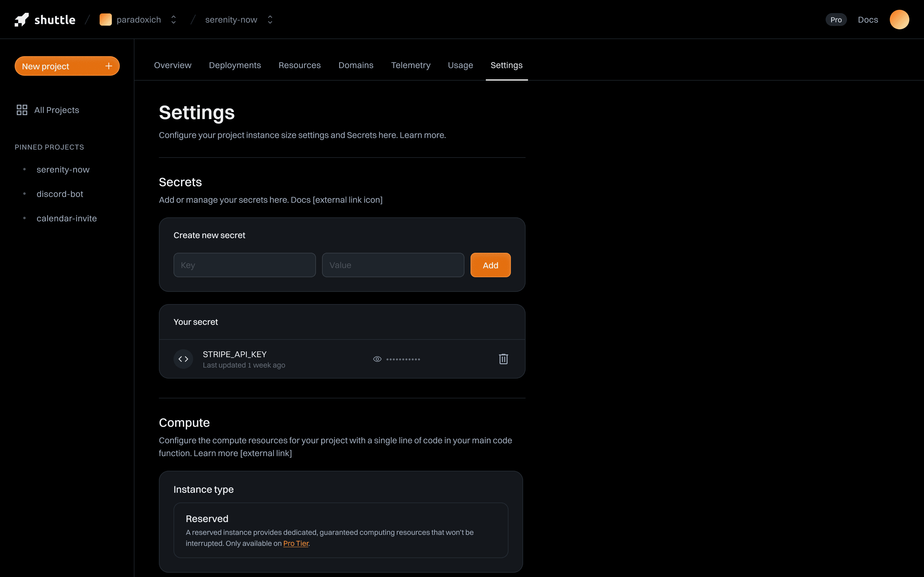Open the Docs link in header
Image resolution: width=924 pixels, height=577 pixels.
[868, 20]
